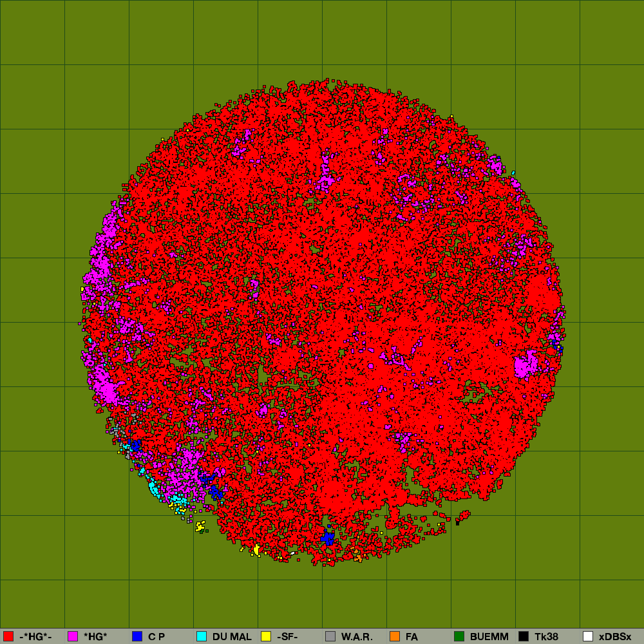Select the Tk38 legend label
This screenshot has width=644, height=644.
(x=546, y=637)
